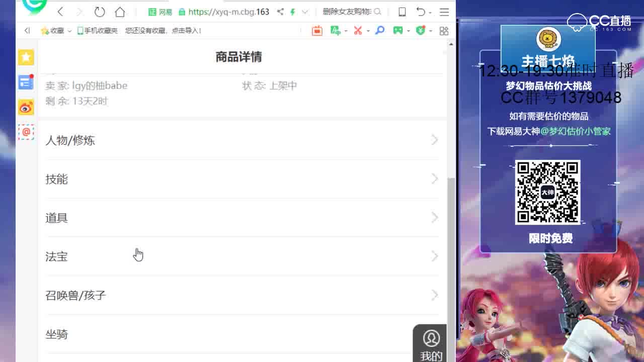Click the 状态: 上架中 status text
644x362 pixels.
click(270, 85)
